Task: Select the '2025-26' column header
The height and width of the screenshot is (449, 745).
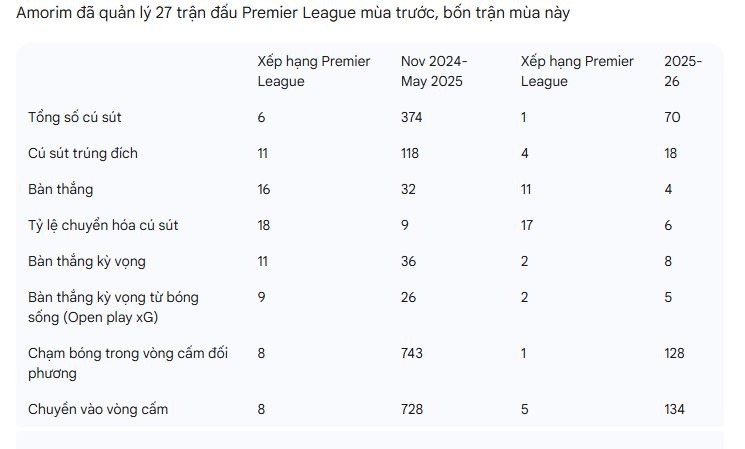Action: click(x=683, y=71)
